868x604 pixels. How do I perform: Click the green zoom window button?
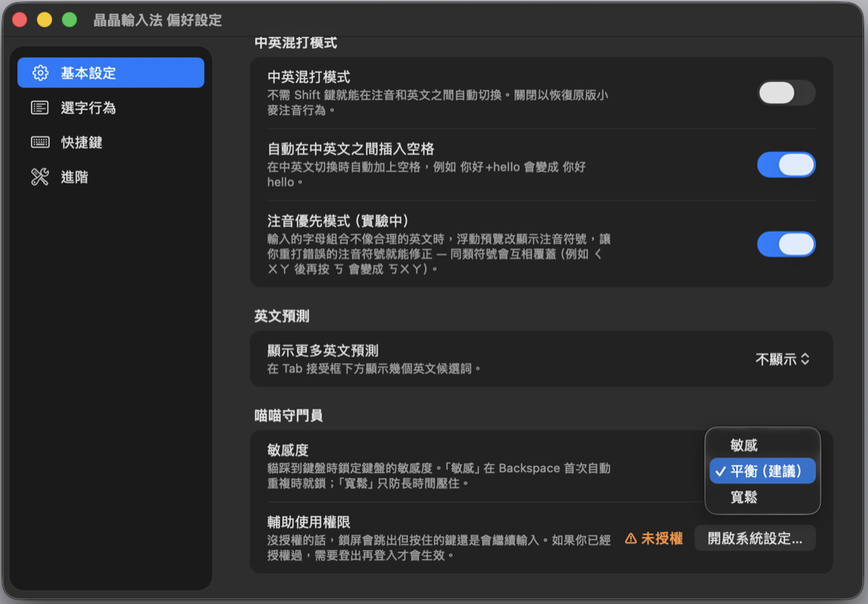point(69,20)
